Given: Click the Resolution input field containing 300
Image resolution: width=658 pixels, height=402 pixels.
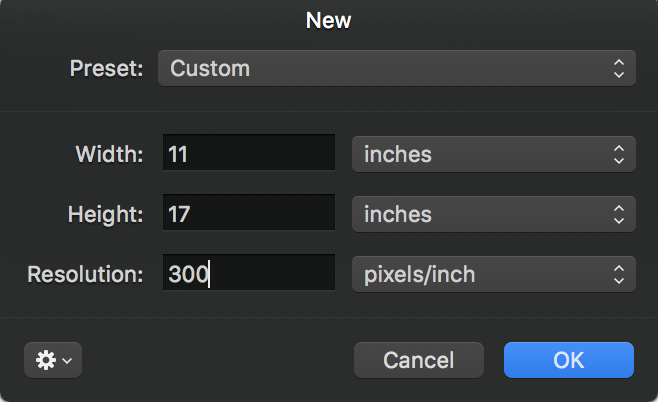Looking at the screenshot, I should (249, 272).
